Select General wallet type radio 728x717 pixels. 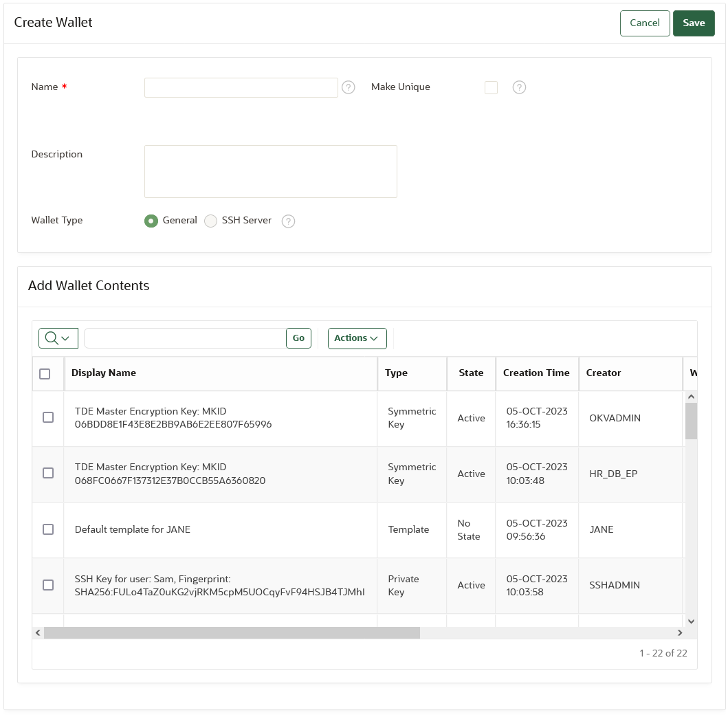(151, 221)
